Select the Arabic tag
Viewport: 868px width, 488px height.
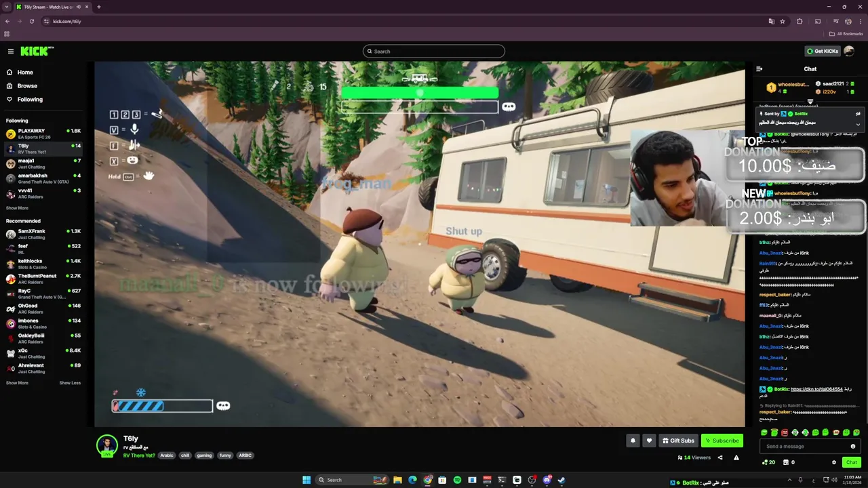[x=167, y=455]
